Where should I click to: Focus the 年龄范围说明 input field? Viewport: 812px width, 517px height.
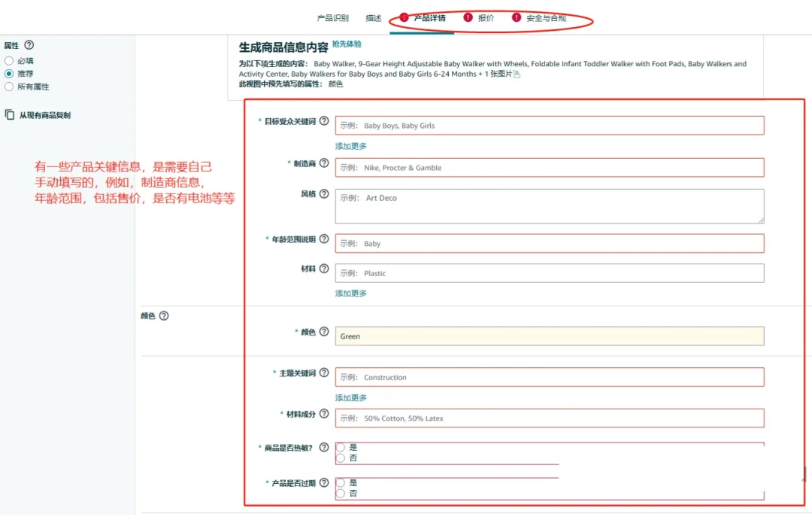click(550, 243)
